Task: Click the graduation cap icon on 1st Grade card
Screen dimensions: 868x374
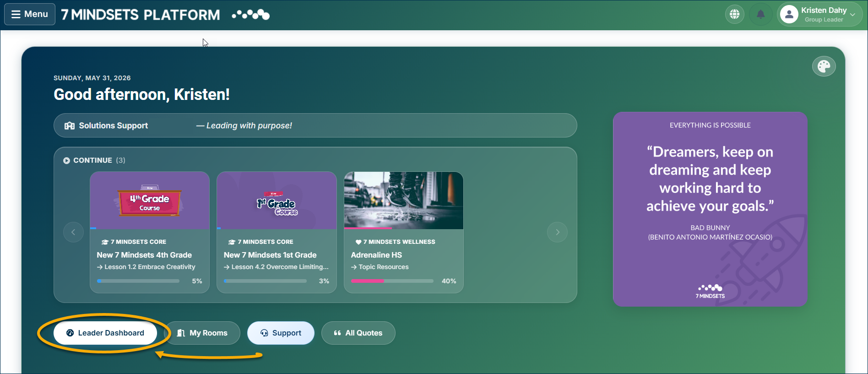Action: pyautogui.click(x=232, y=242)
